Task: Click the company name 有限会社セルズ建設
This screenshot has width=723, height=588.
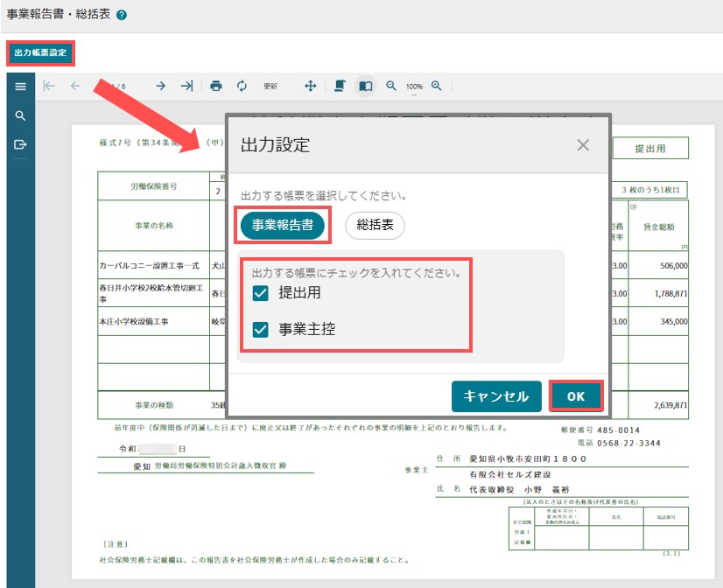Action: tap(510, 474)
